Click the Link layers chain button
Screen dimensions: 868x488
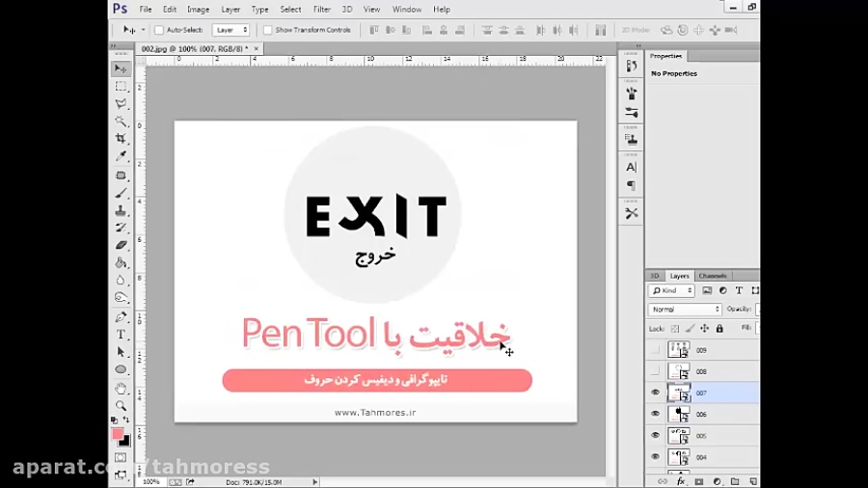tap(662, 482)
